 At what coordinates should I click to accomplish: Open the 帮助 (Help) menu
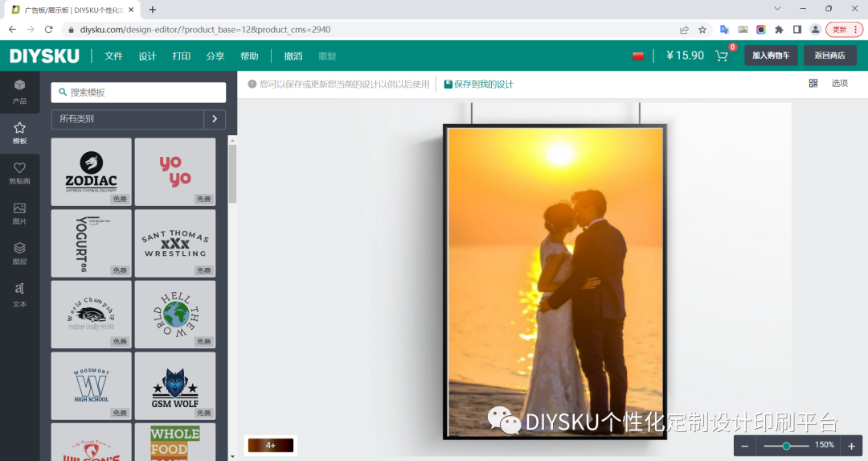click(249, 56)
